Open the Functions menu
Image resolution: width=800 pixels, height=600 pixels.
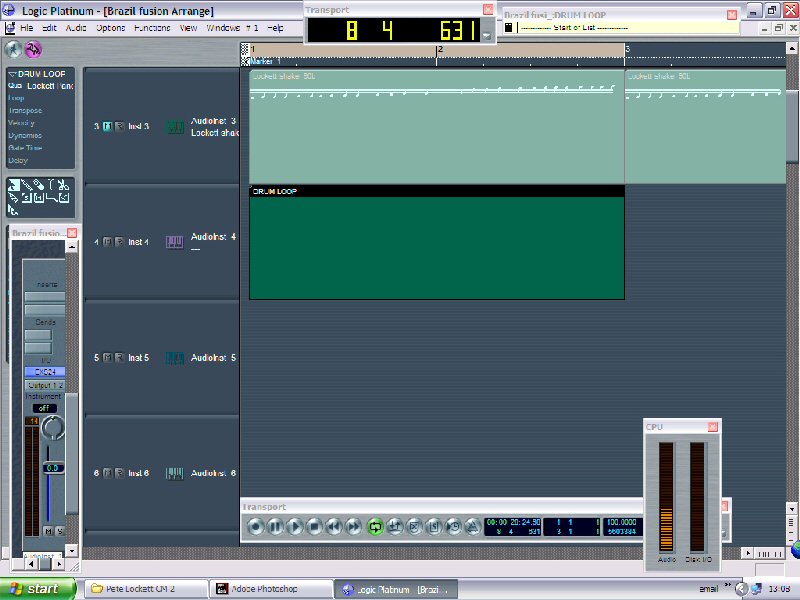tap(152, 28)
